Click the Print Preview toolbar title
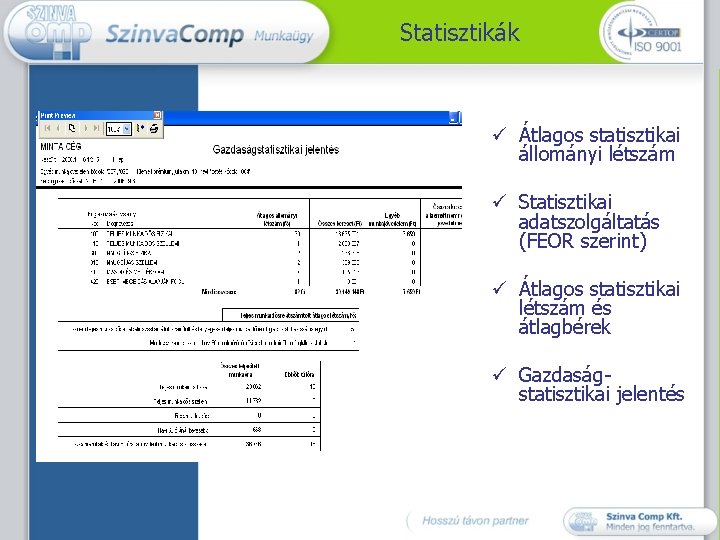The width and height of the screenshot is (720, 540). [58, 115]
